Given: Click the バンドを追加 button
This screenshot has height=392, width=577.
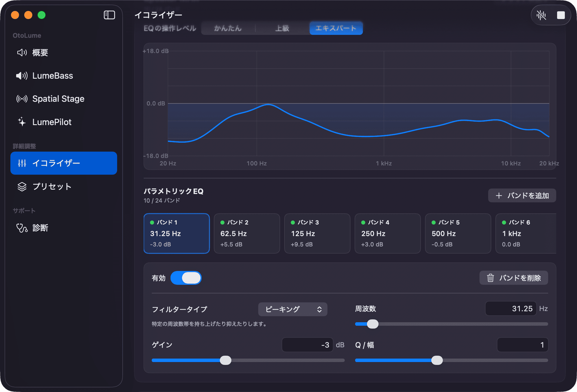Looking at the screenshot, I should click(522, 195).
